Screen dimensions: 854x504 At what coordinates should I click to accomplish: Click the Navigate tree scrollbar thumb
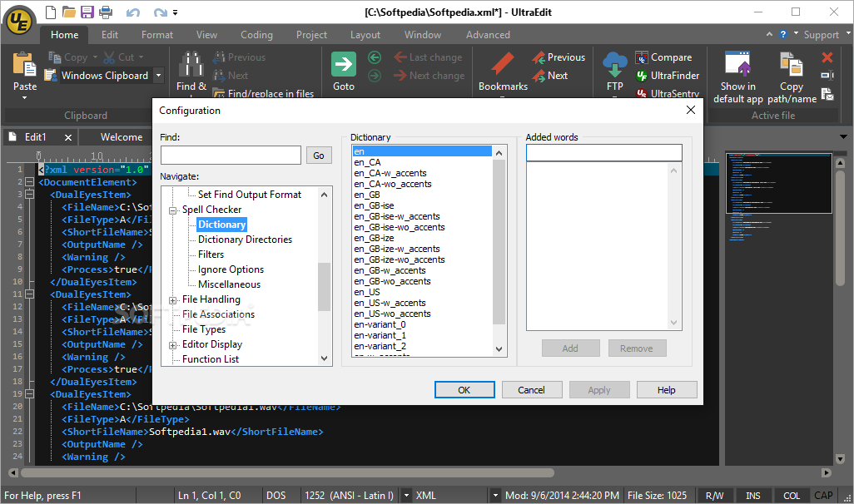(324, 286)
